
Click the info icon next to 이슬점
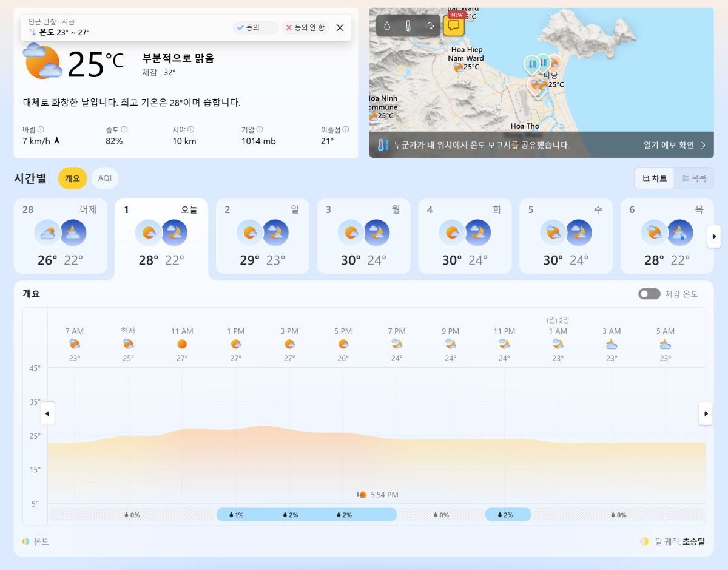[x=346, y=129]
